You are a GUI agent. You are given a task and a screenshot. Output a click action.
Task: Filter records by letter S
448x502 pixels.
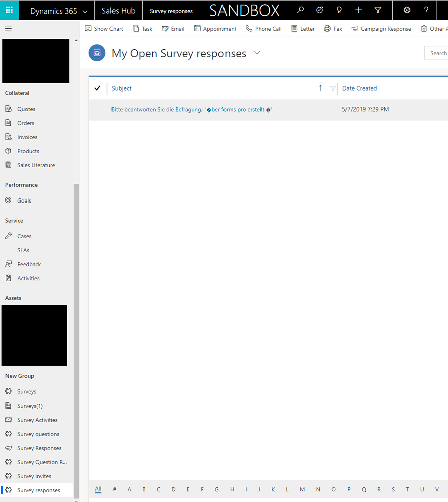click(393, 489)
